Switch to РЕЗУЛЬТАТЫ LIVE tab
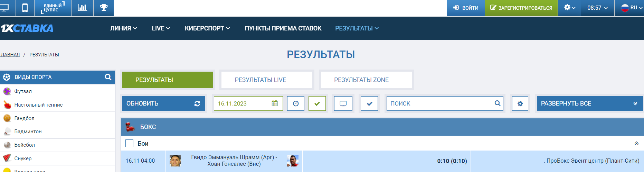This screenshot has height=172, width=644. coord(267,80)
